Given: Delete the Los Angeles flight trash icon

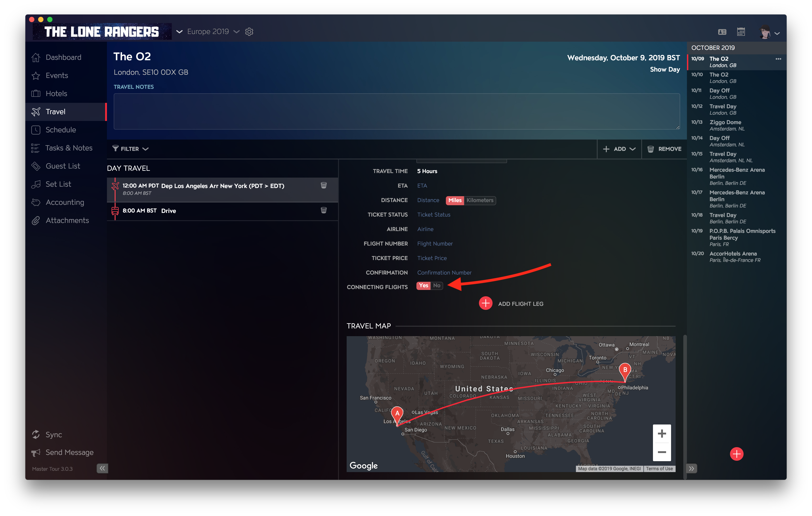Looking at the screenshot, I should click(x=324, y=185).
